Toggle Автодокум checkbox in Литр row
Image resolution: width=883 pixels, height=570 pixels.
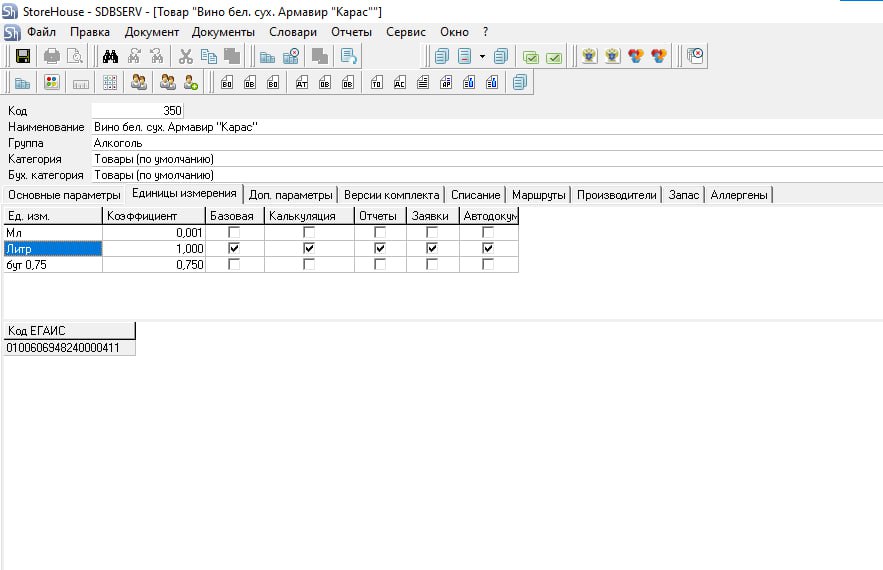488,248
